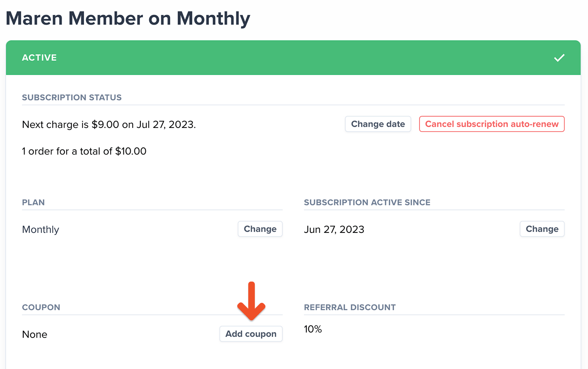Viewport: 588px width, 369px height.
Task: Click the checkmark icon in Active banner
Action: coord(559,58)
